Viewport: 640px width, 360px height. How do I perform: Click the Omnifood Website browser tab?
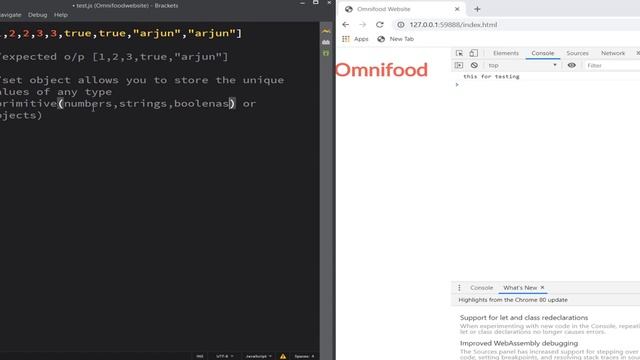tap(402, 9)
